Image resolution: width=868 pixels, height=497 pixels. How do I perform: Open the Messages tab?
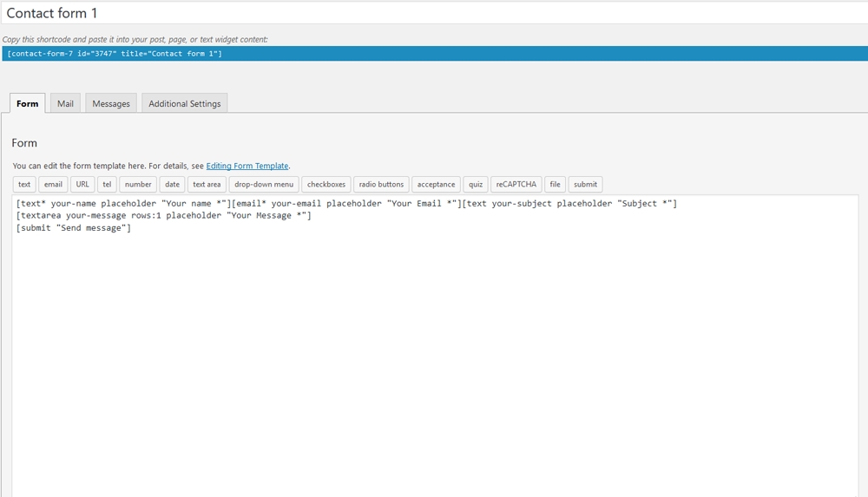click(111, 103)
